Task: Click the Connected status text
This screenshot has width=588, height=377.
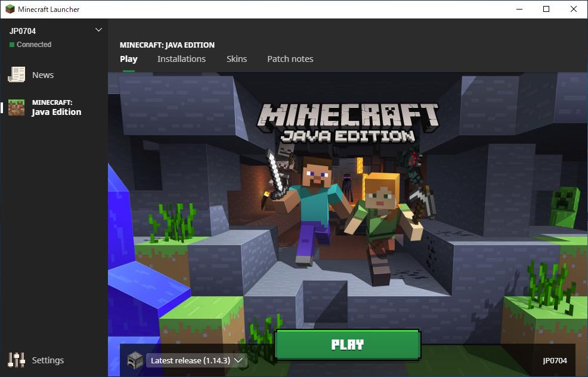Action: click(34, 44)
